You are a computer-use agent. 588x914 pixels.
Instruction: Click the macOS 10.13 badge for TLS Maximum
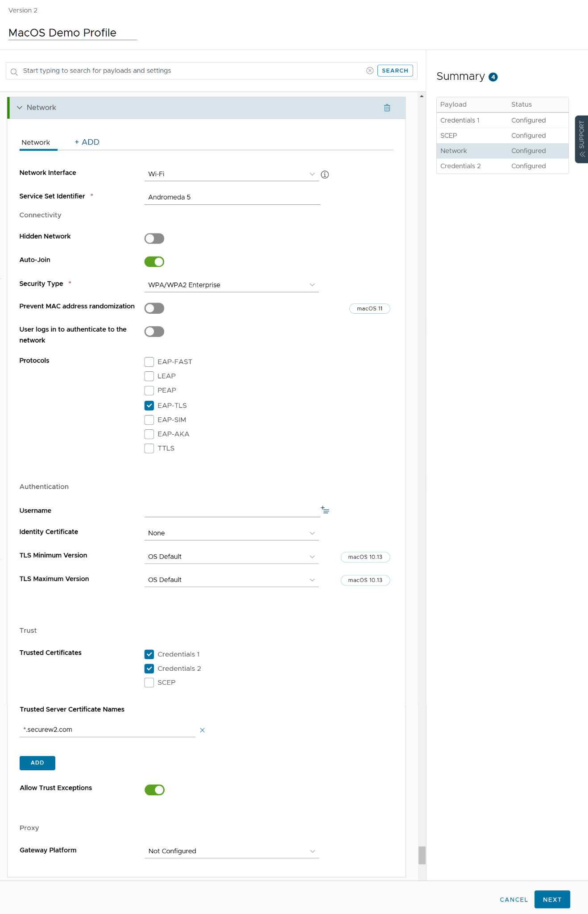click(365, 580)
